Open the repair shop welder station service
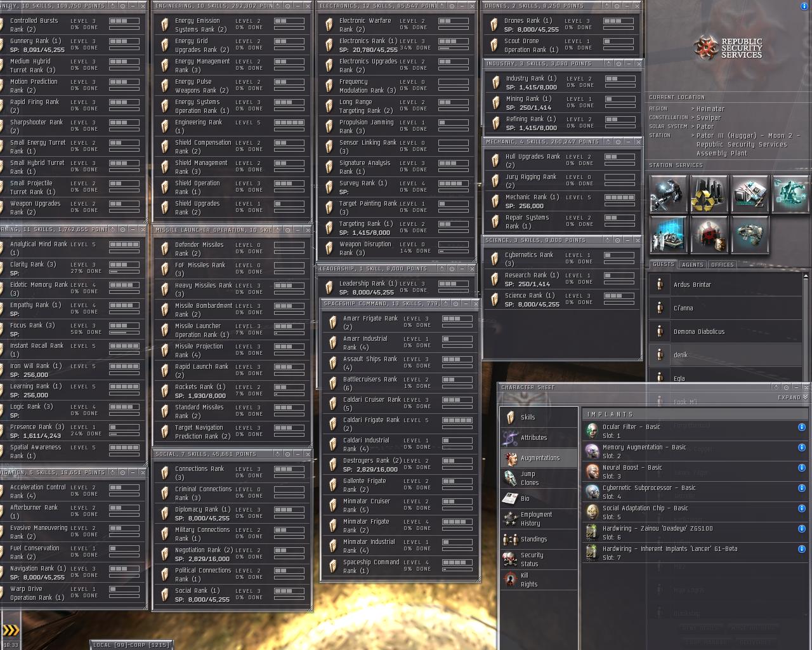The height and width of the screenshot is (650, 812). (x=669, y=194)
